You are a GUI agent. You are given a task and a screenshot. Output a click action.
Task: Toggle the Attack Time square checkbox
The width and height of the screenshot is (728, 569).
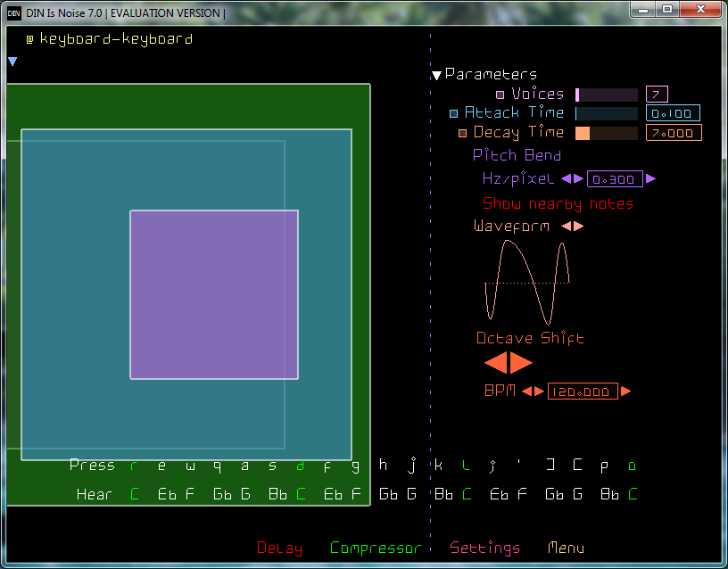click(453, 113)
